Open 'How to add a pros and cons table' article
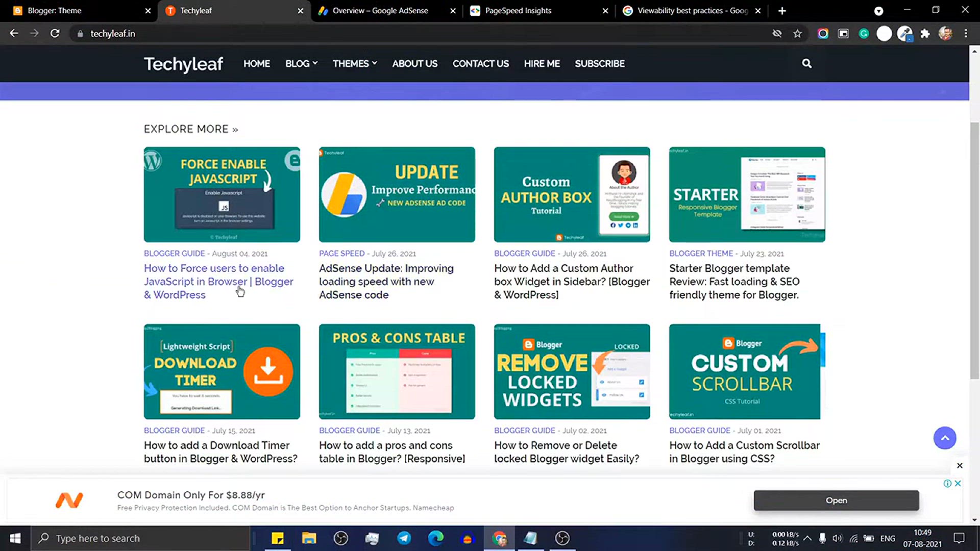Screen dimensions: 980x551 tap(392, 452)
